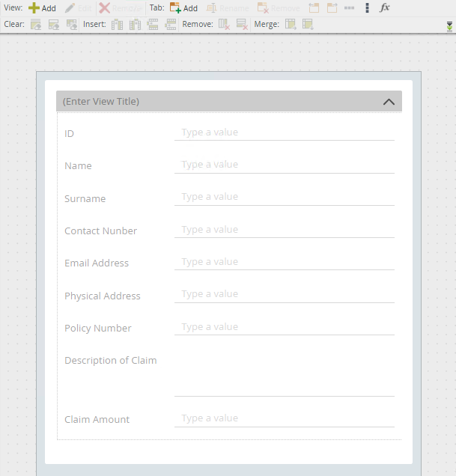Move tab left icon
This screenshot has height=476, width=456.
[314, 8]
